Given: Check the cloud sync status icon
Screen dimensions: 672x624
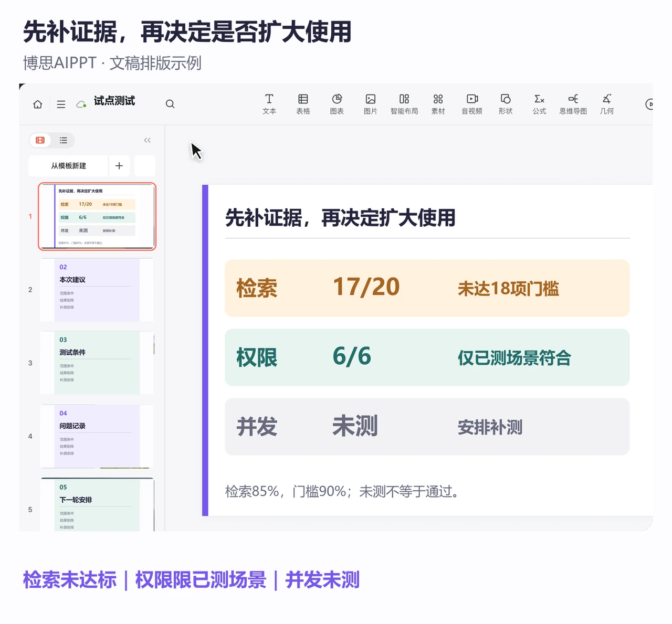Looking at the screenshot, I should [81, 104].
